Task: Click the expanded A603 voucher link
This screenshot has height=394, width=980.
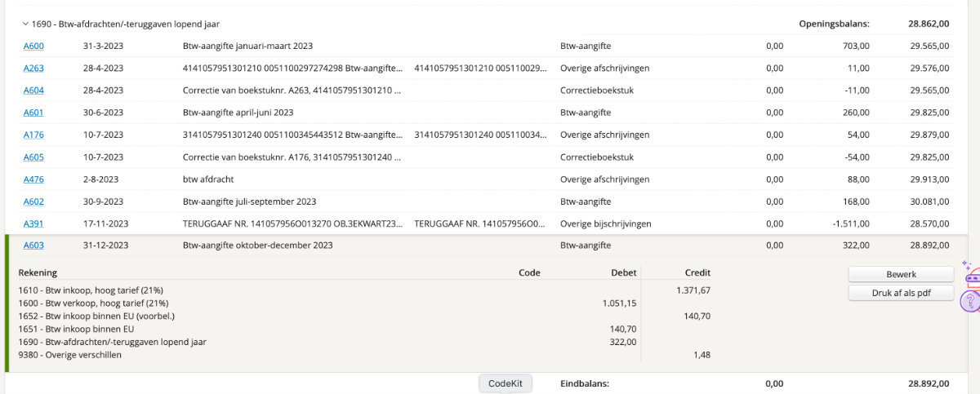Action: pyautogui.click(x=33, y=245)
